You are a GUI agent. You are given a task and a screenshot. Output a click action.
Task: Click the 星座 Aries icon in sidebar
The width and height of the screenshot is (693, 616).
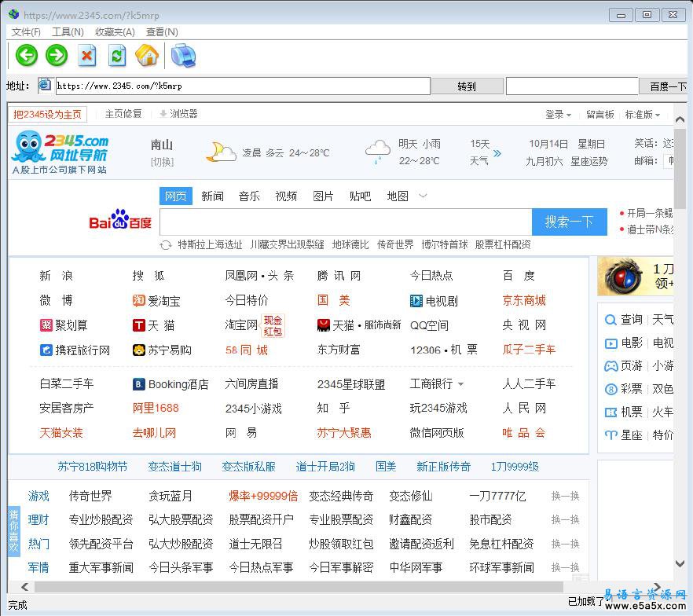(610, 435)
